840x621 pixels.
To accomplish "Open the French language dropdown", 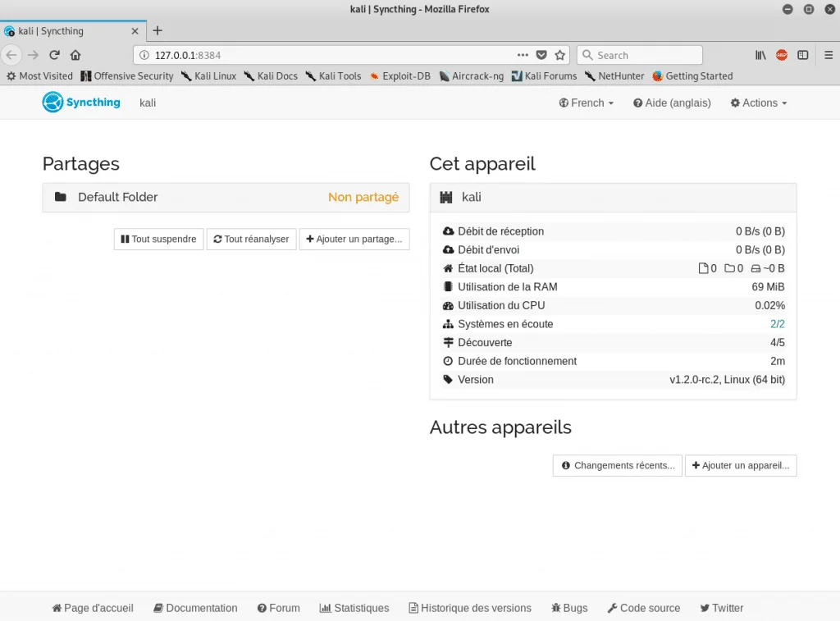I will point(587,103).
